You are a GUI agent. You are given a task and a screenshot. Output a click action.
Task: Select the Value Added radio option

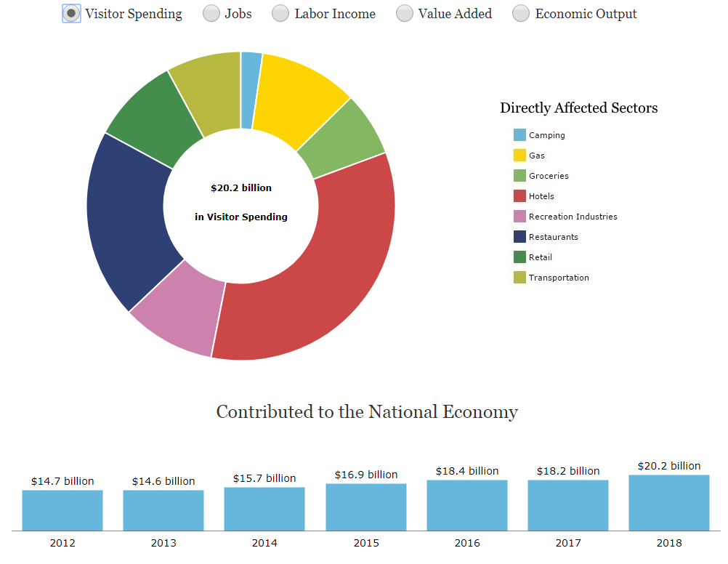(x=405, y=14)
